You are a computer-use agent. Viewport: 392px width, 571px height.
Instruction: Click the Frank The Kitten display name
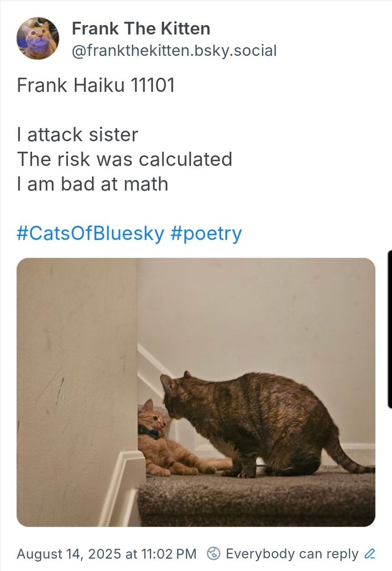tap(141, 28)
